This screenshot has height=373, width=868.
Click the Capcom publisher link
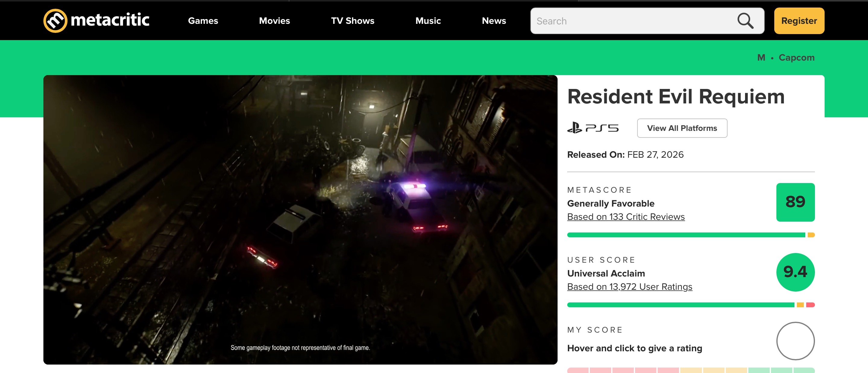pos(796,58)
